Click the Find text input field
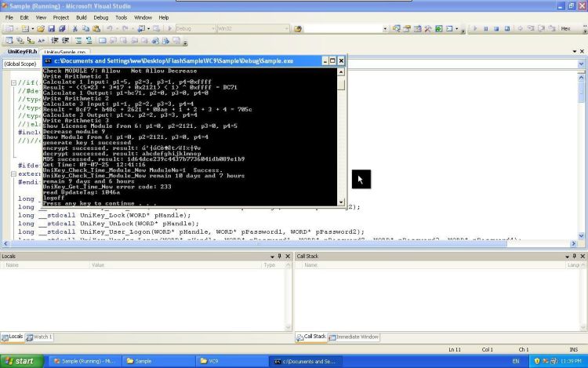588x368 pixels. [x=343, y=28]
